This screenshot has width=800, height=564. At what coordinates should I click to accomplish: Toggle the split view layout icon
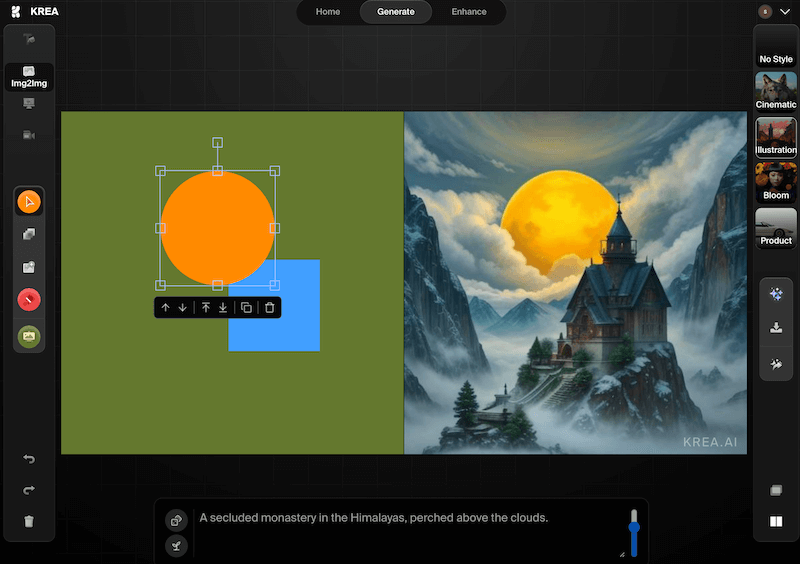(x=776, y=521)
